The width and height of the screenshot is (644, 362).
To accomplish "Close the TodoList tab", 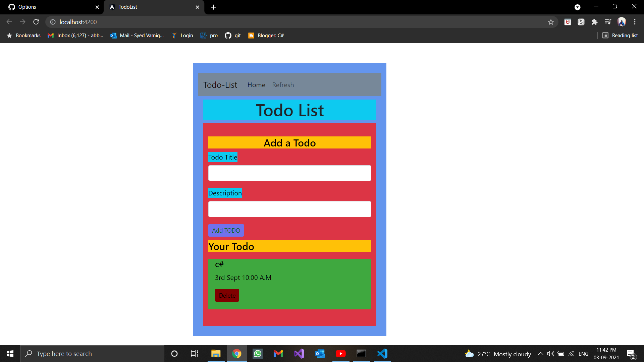I will pyautogui.click(x=198, y=7).
